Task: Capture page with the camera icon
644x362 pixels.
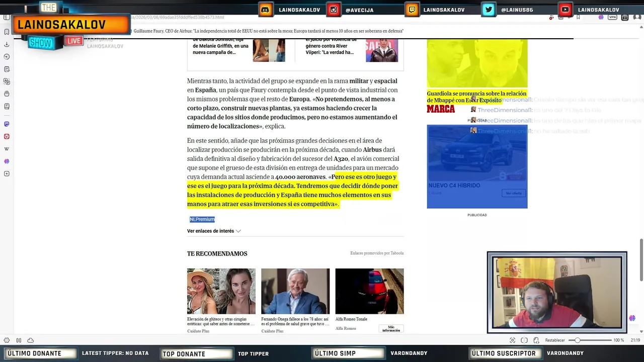Action: point(512,340)
